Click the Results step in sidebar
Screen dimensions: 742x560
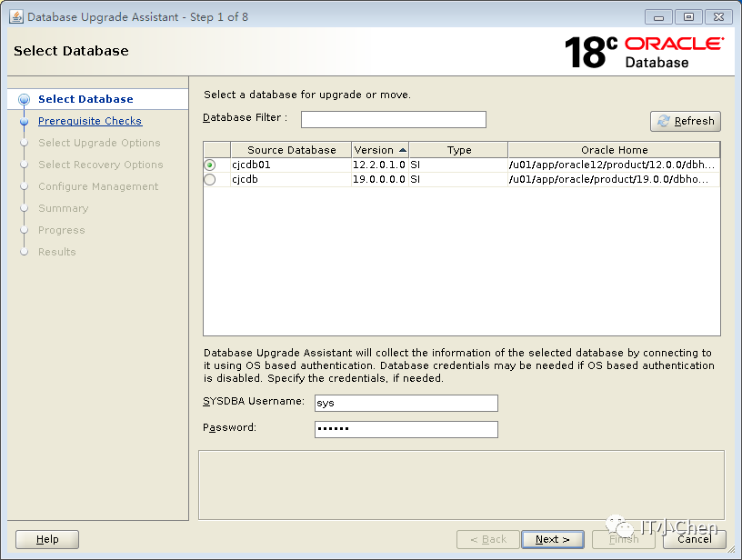coord(56,252)
